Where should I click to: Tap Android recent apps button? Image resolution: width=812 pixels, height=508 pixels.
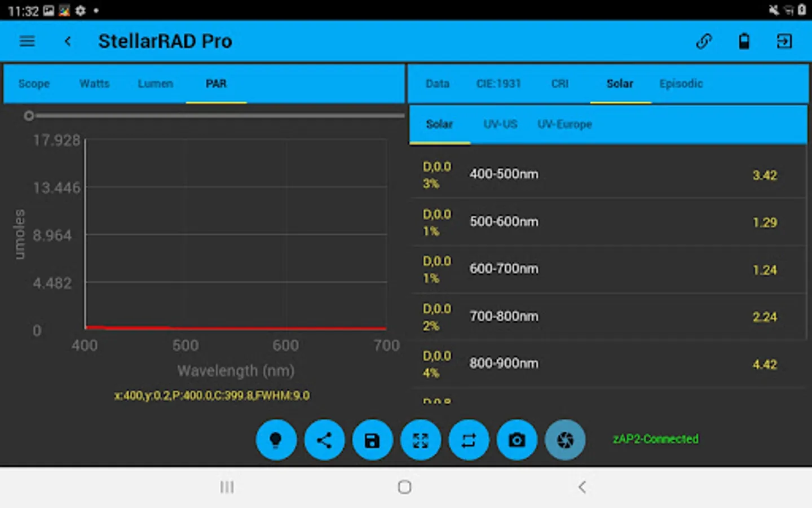click(x=227, y=487)
